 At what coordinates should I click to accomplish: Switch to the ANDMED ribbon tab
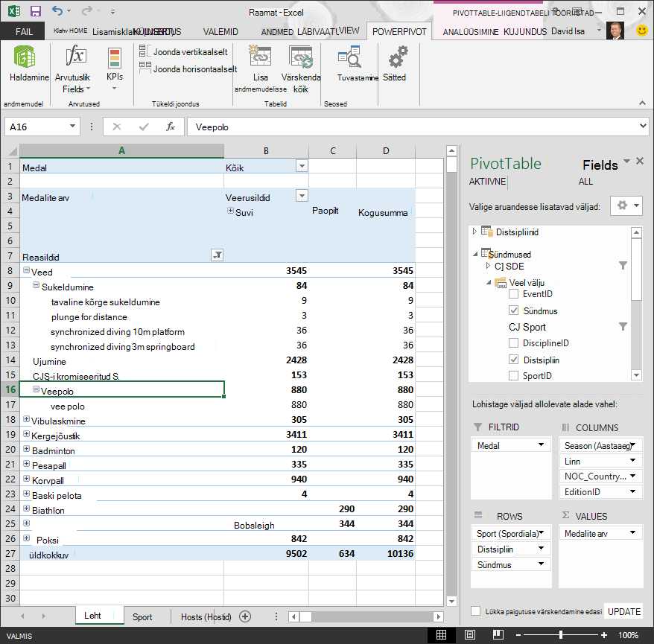coord(277,32)
